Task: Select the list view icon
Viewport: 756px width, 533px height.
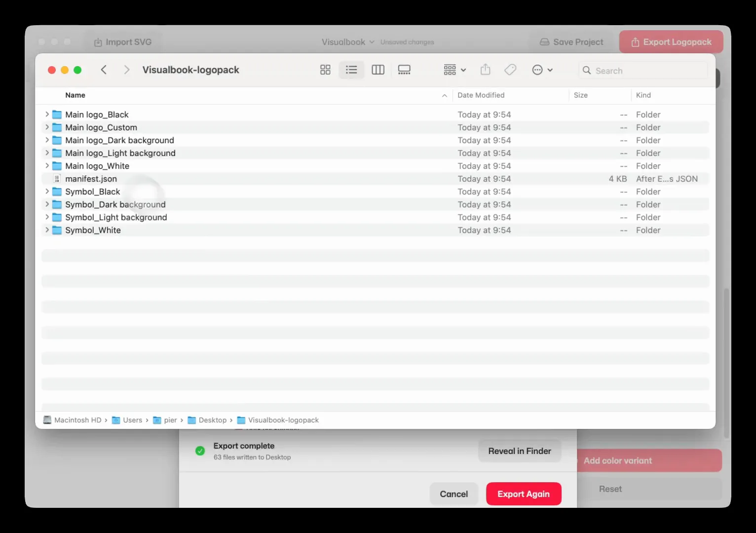Action: point(351,70)
